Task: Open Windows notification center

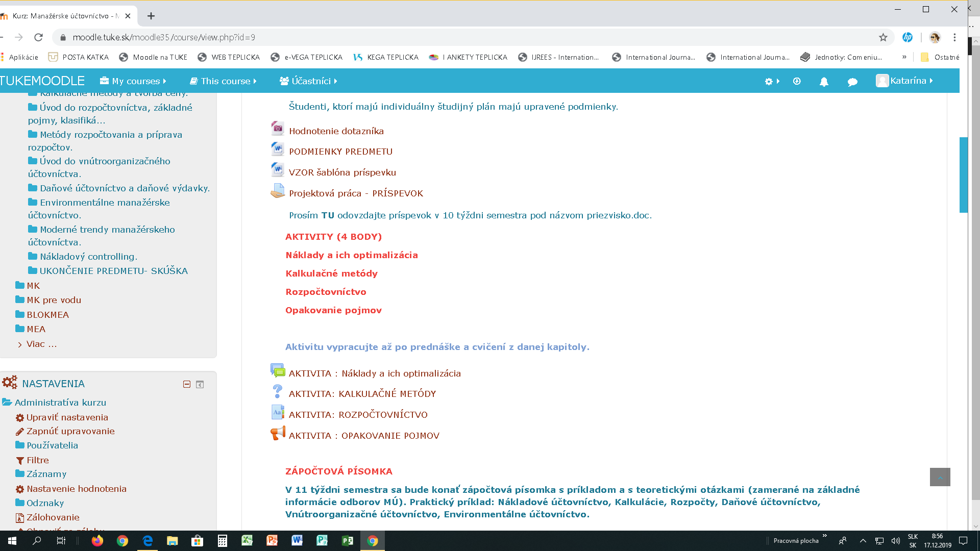Action: 963,541
